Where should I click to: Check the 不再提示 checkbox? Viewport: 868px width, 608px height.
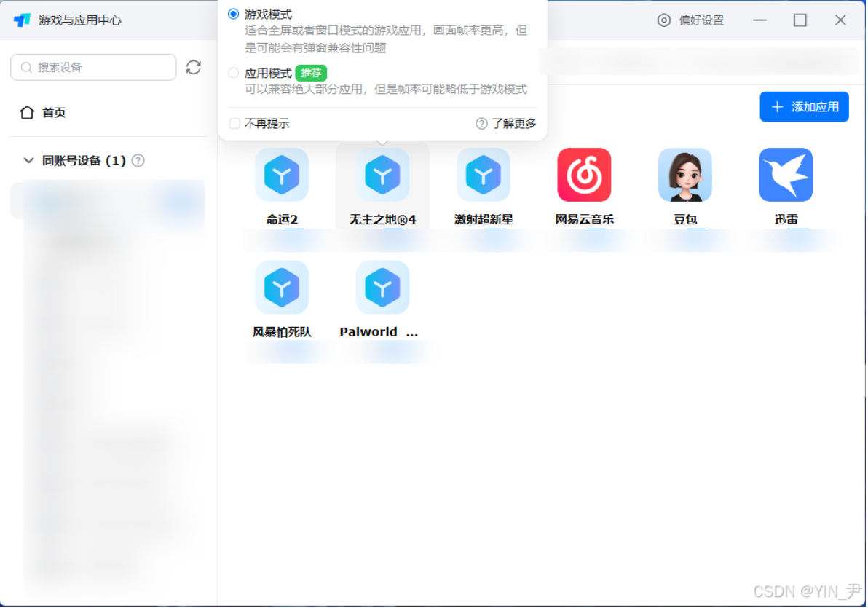point(234,124)
